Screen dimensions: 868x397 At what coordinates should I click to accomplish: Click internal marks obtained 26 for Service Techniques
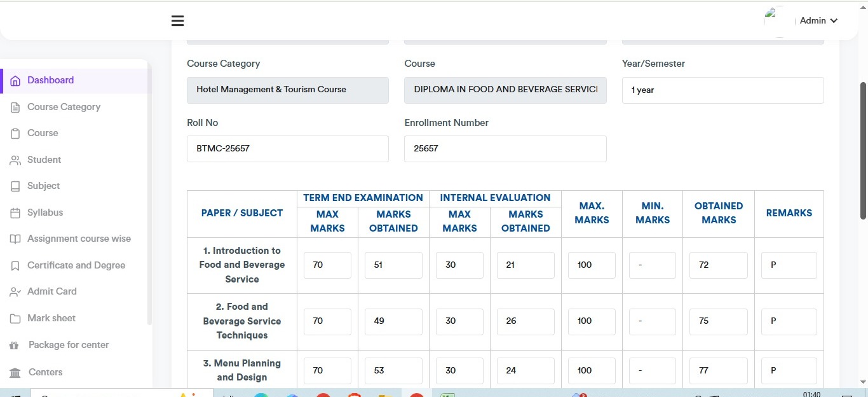click(x=526, y=321)
